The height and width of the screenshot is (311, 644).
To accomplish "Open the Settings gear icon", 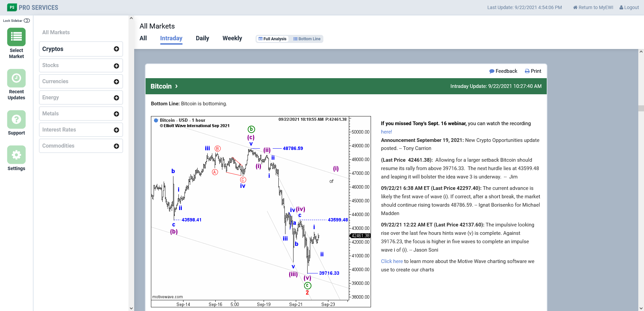I will point(16,155).
